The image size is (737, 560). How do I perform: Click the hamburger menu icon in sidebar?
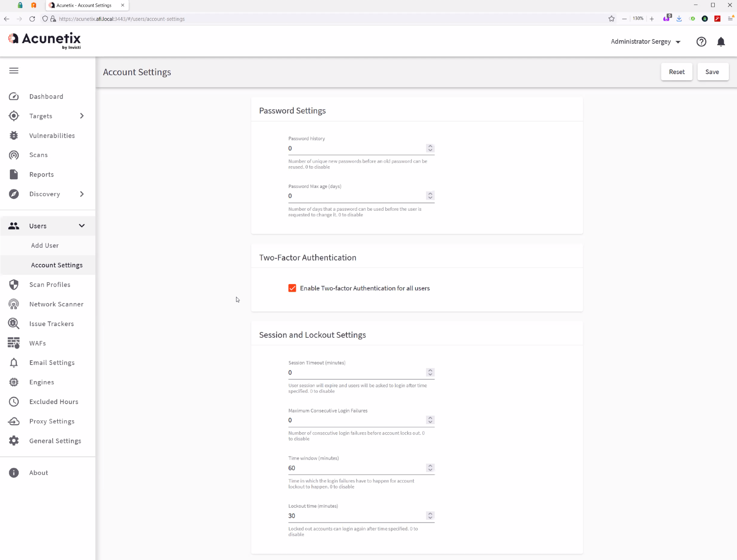pyautogui.click(x=14, y=71)
